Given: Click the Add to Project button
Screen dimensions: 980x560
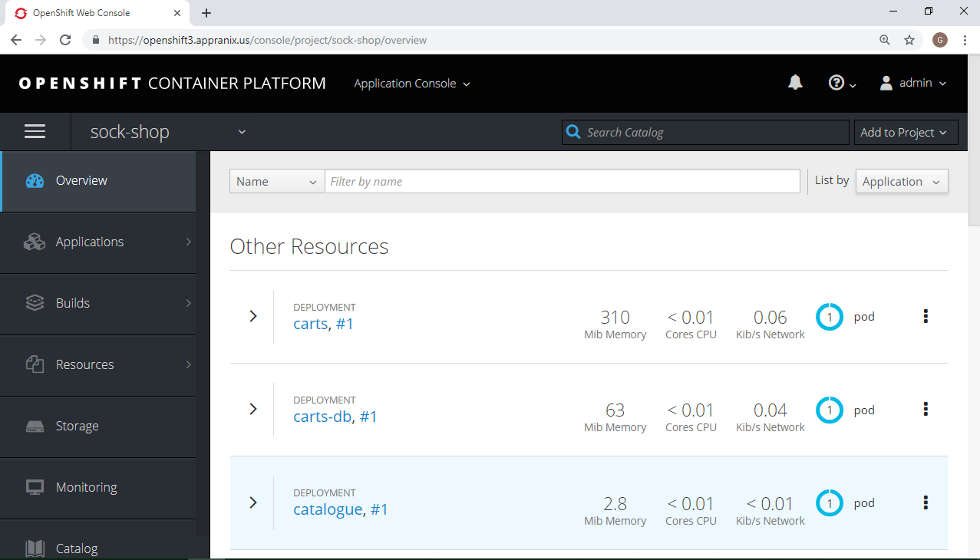Looking at the screenshot, I should point(906,132).
